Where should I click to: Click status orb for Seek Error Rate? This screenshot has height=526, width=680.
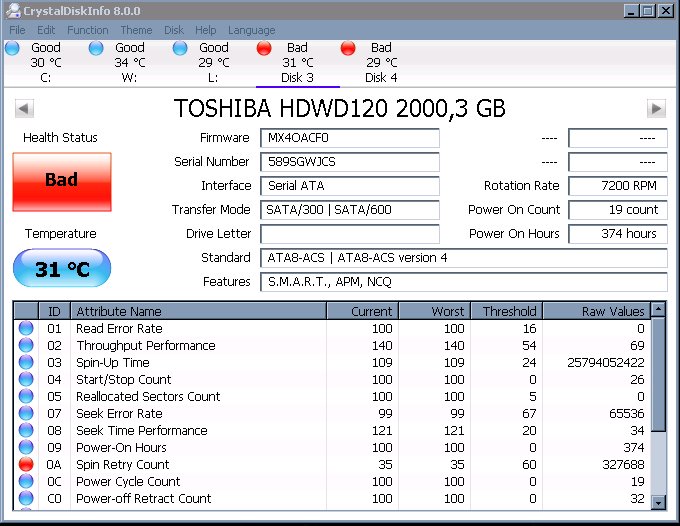(26, 413)
